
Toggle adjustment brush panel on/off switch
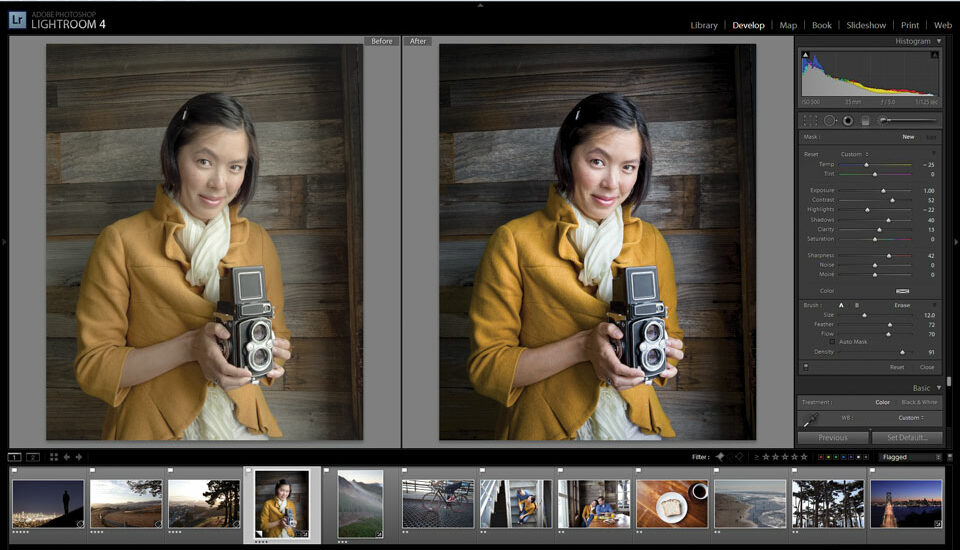pos(806,367)
